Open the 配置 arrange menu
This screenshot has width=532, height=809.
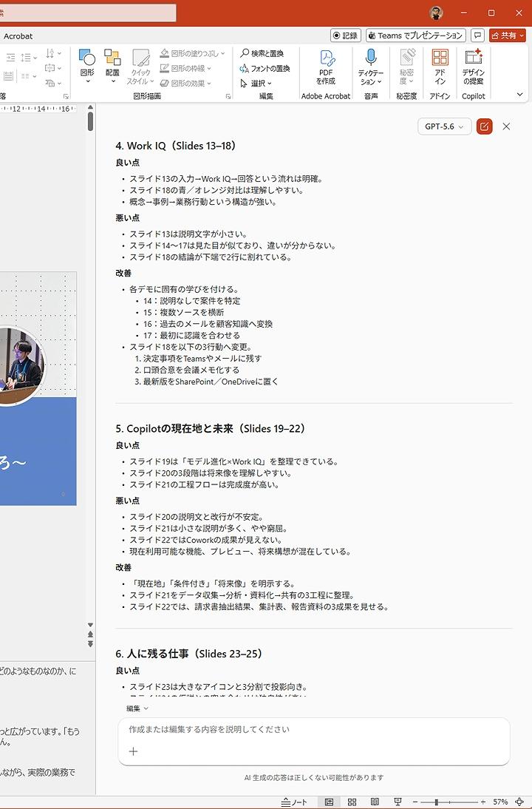112,66
